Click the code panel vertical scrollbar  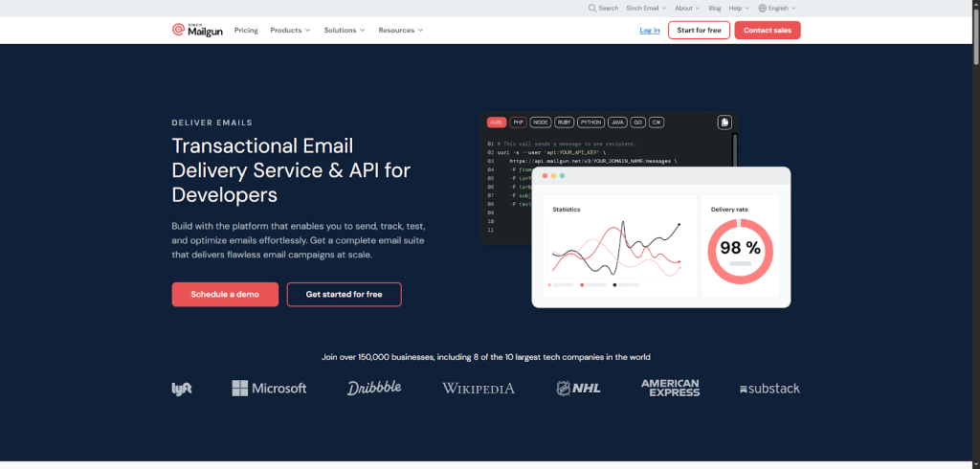[x=734, y=148]
